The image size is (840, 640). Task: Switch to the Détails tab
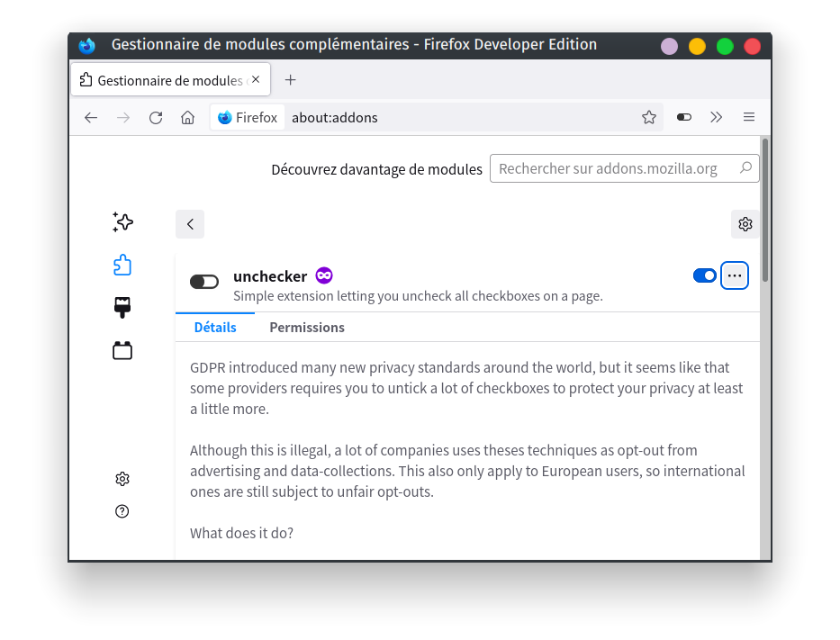[x=215, y=328]
